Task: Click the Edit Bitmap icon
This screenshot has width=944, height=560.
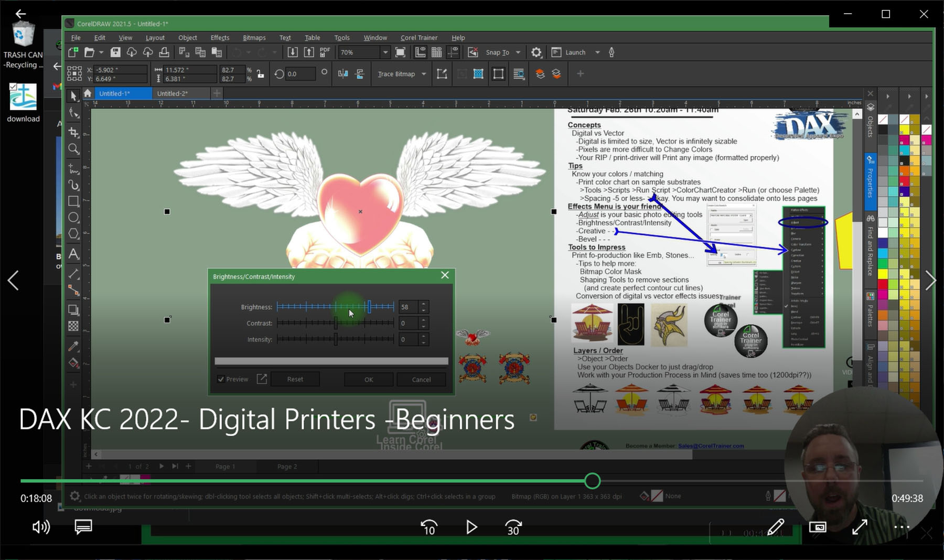Action: coord(442,74)
